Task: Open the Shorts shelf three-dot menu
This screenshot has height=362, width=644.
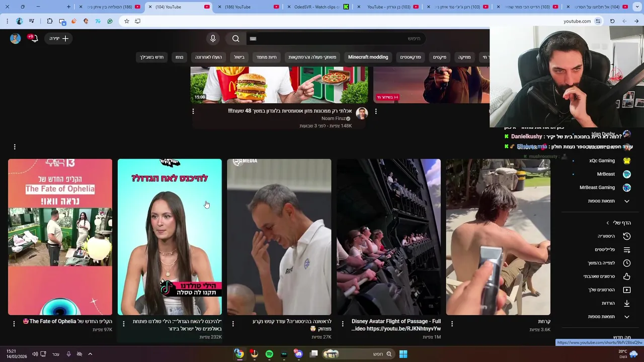Action: (15, 147)
